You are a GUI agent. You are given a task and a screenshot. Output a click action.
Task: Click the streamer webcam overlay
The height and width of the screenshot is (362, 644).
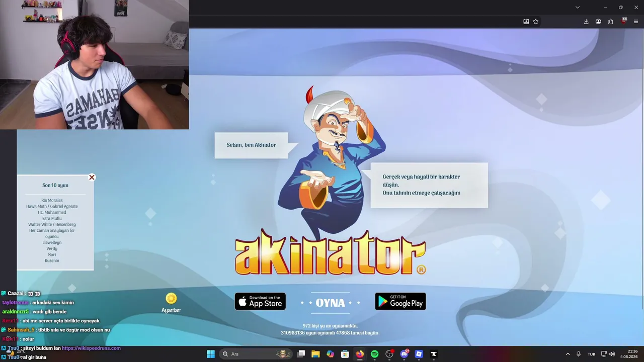click(95, 65)
